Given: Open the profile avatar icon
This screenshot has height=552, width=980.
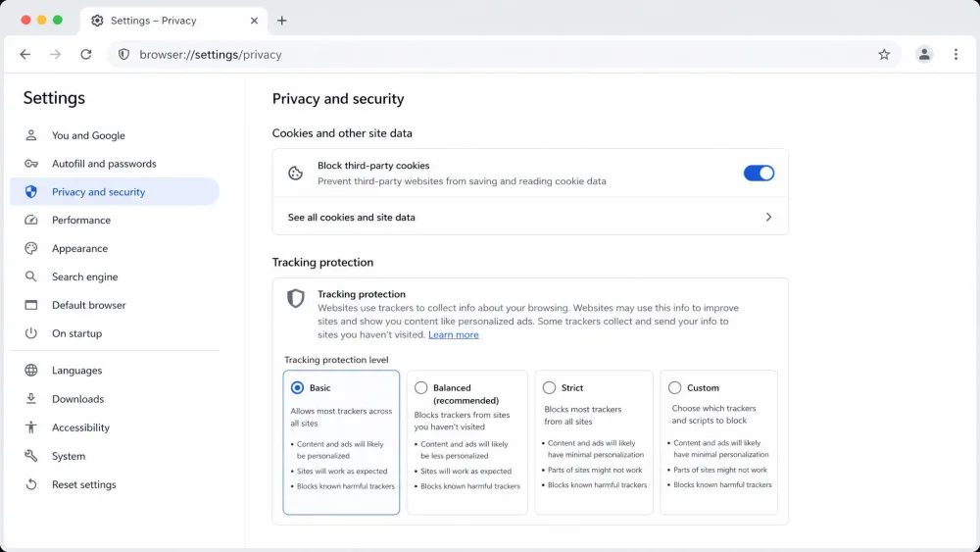Looking at the screenshot, I should (924, 54).
